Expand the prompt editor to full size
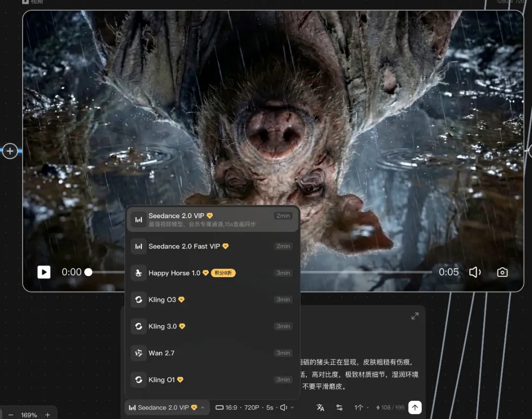This screenshot has width=532, height=419. pos(415,316)
